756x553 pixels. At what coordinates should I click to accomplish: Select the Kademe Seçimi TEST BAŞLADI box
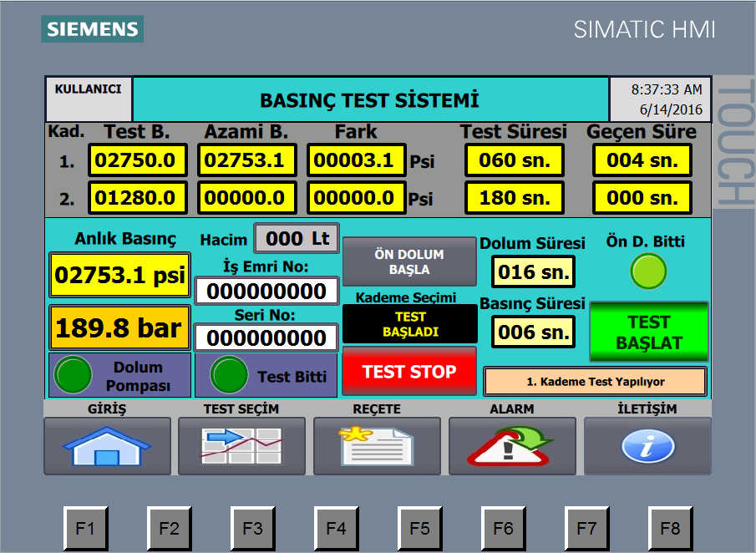click(x=409, y=323)
